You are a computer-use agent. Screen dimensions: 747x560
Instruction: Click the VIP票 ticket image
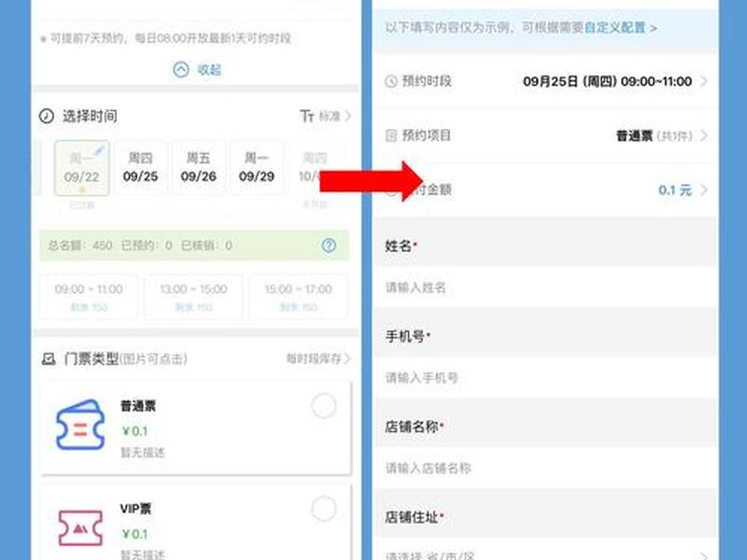click(x=80, y=527)
